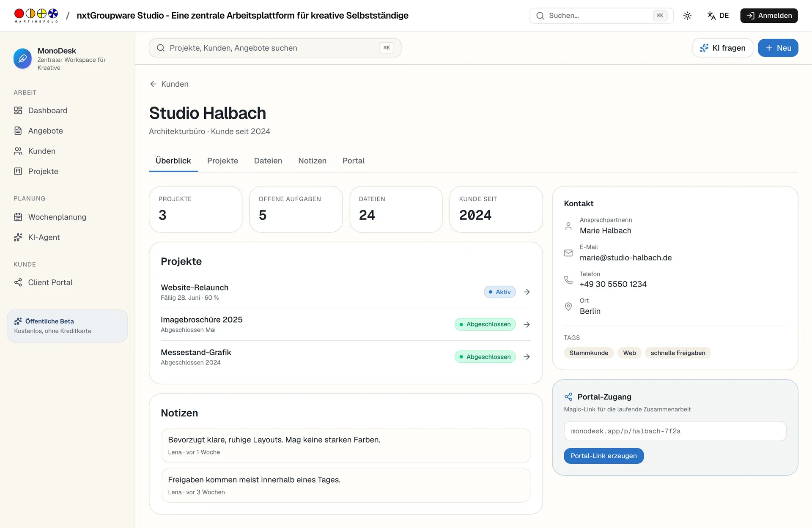Image resolution: width=812 pixels, height=528 pixels.
Task: Click the note about klare, ruhige Layouts
Action: (346, 445)
